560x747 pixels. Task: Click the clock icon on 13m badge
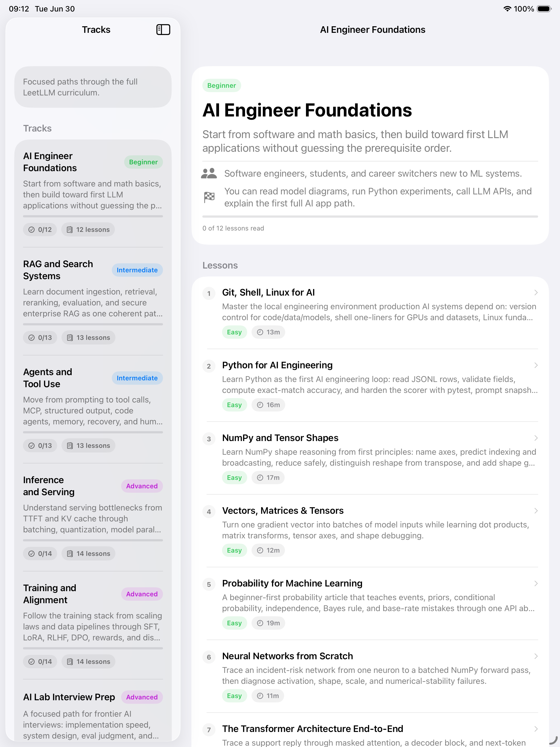tap(260, 332)
